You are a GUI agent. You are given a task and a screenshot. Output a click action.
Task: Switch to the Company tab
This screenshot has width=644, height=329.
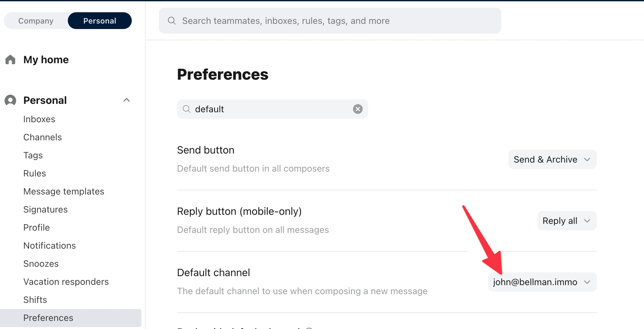coord(36,21)
